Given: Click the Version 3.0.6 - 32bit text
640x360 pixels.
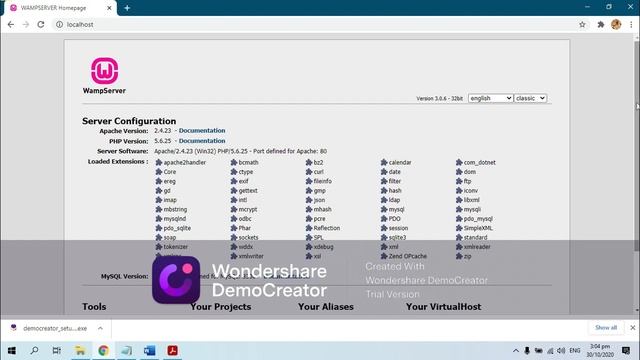Looking at the screenshot, I should coord(440,99).
